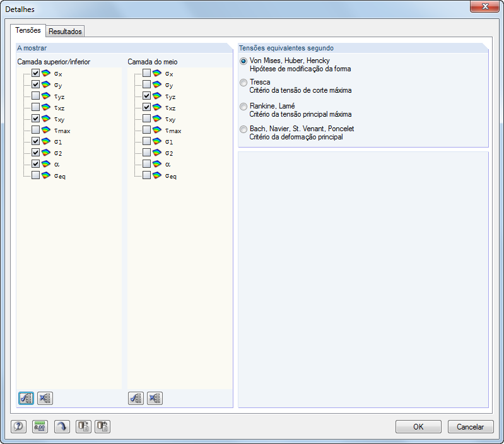Click 'Critério da tensão principal máxima' text
The height and width of the screenshot is (444, 504).
point(300,114)
